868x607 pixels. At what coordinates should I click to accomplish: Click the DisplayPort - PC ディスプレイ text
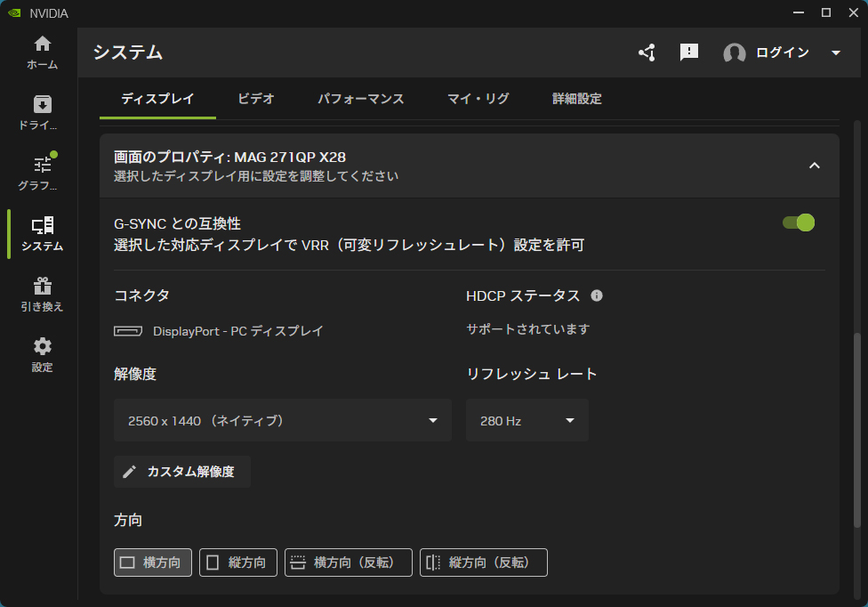point(238,331)
